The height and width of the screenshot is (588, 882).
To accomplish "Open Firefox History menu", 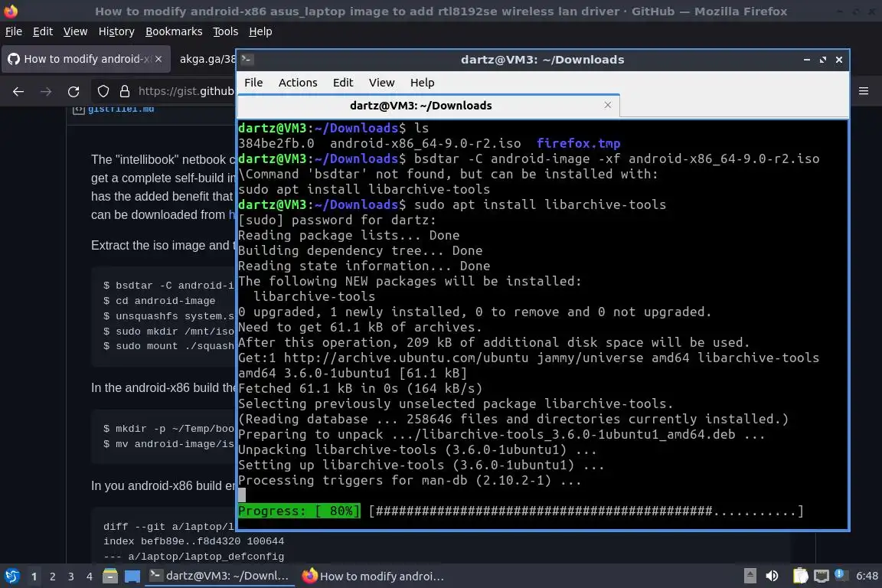I will pyautogui.click(x=116, y=31).
